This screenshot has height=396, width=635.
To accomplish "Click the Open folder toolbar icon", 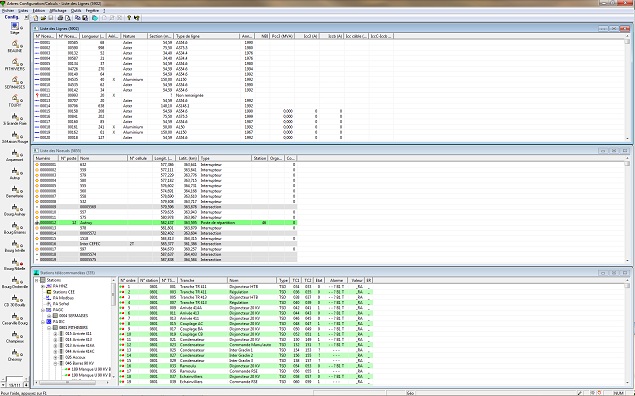I will click(43, 18).
